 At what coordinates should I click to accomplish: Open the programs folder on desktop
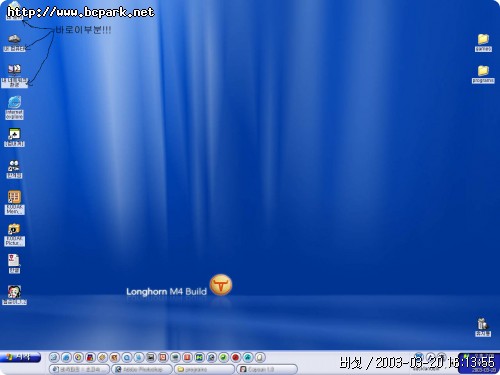[x=483, y=74]
